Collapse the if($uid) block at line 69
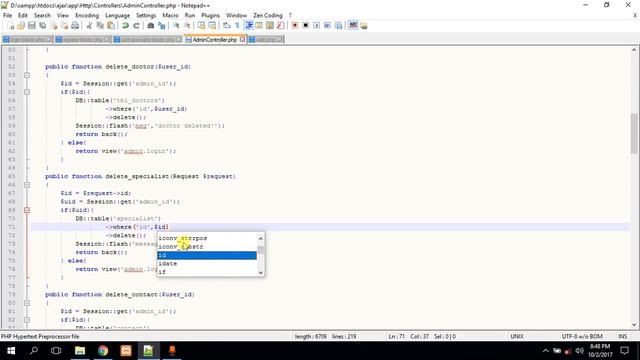Screen dimensions: 640x360 click(27, 210)
